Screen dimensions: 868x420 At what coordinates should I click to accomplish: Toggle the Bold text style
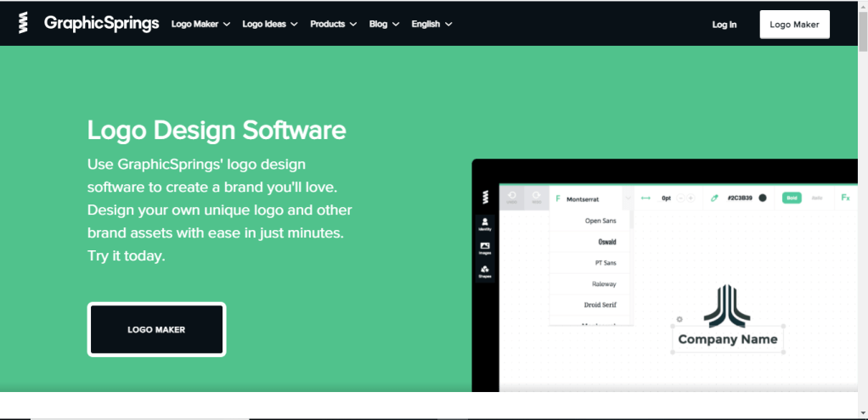(792, 198)
